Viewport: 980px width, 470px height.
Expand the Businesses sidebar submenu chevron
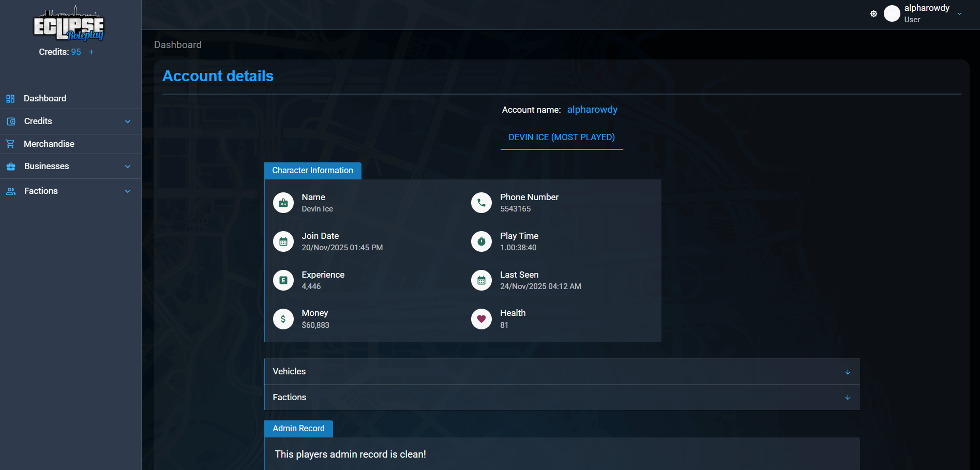coord(128,166)
